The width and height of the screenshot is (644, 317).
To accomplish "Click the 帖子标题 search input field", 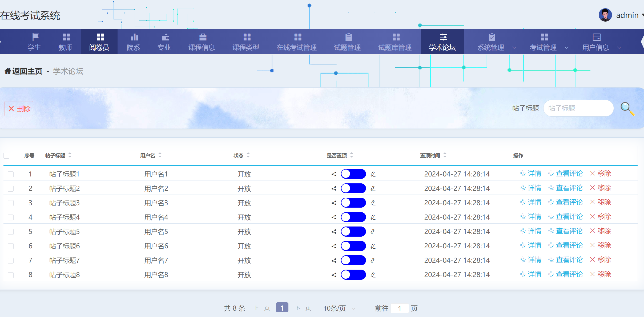I will [x=578, y=108].
